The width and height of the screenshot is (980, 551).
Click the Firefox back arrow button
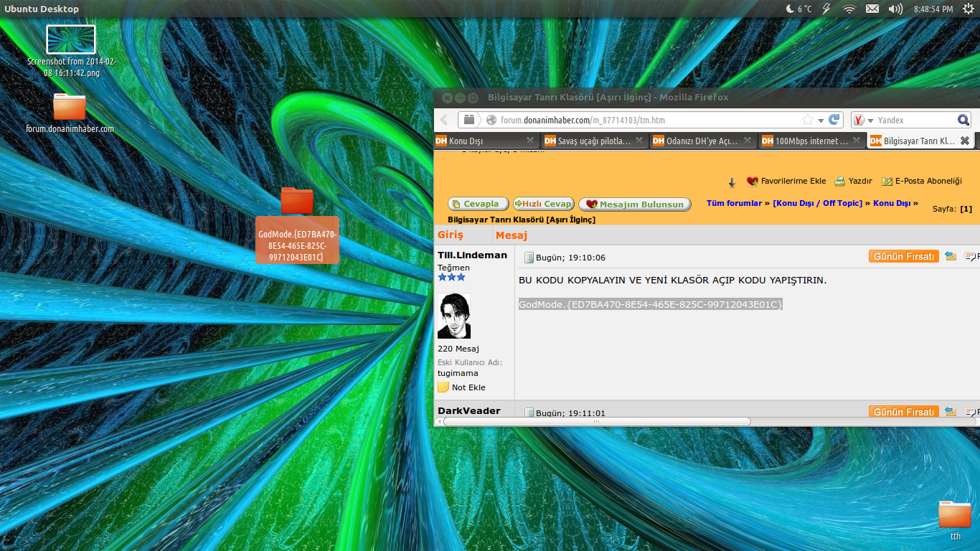coord(444,120)
